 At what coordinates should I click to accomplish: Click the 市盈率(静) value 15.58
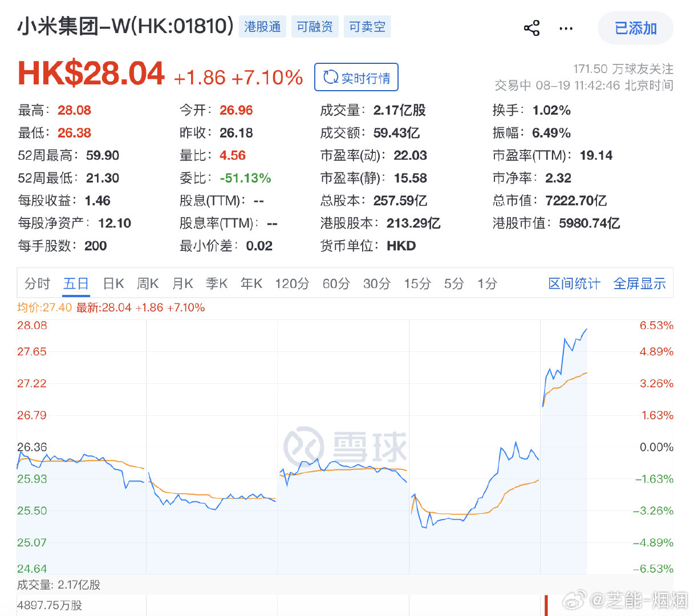tap(411, 178)
